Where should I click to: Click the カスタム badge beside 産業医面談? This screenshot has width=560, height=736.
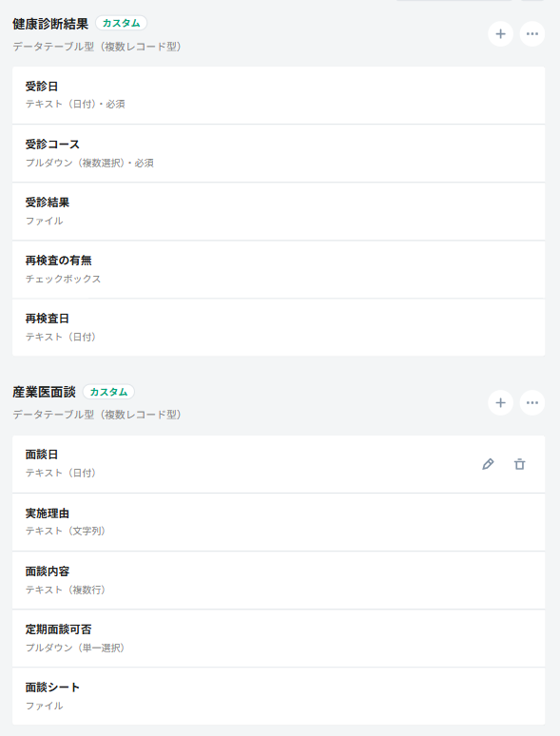pyautogui.click(x=108, y=392)
